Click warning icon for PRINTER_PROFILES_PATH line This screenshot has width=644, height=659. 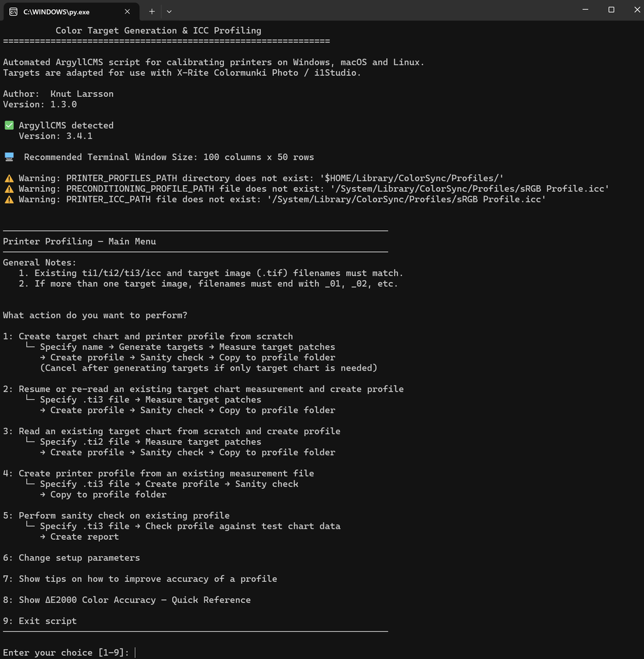point(9,178)
